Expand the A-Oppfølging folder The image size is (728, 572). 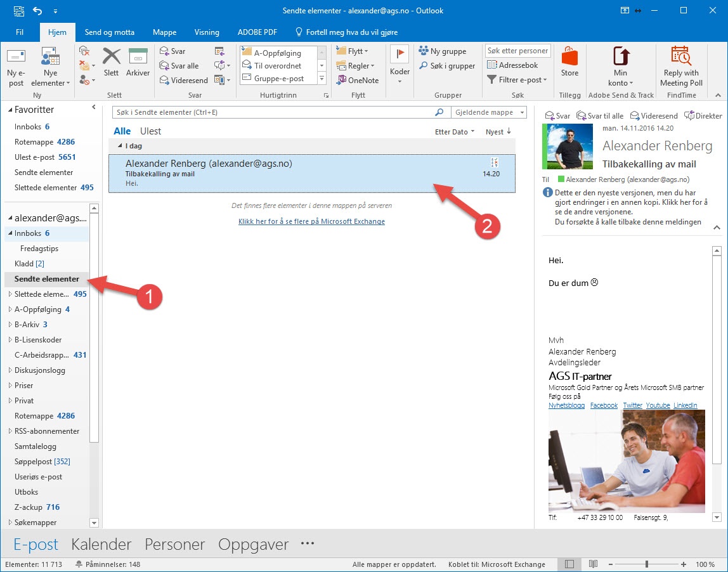pos(10,309)
